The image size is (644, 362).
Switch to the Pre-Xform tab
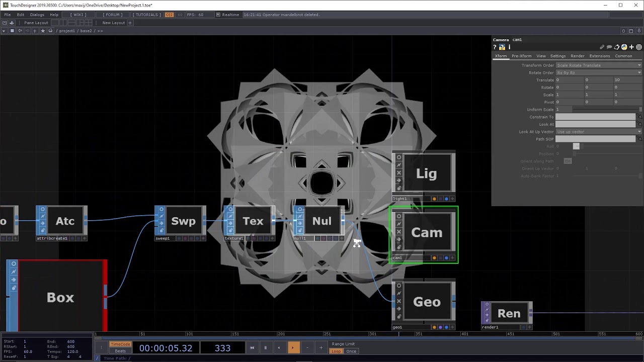pyautogui.click(x=521, y=56)
